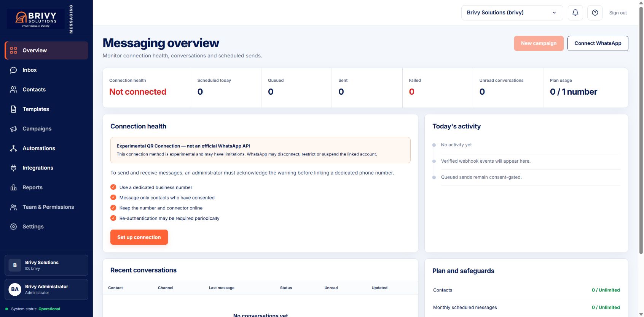The width and height of the screenshot is (644, 317).
Task: Navigate to Campaigns section
Action: (46, 128)
